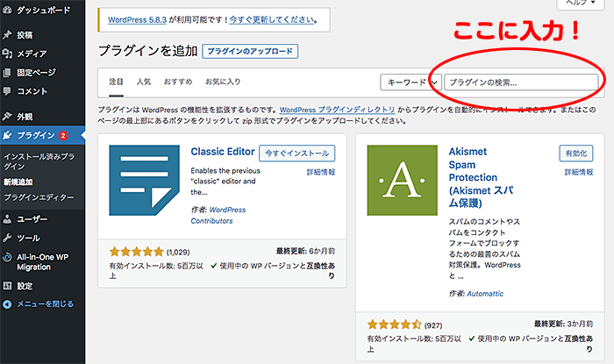Open インストール済みプラグイン submenu
This screenshot has width=614, height=364.
click(x=39, y=161)
